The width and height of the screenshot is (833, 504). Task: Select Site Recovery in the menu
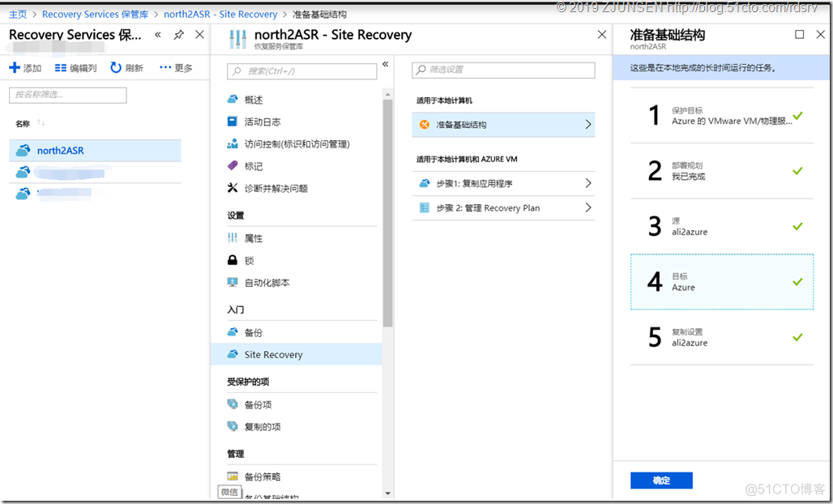[x=297, y=354]
